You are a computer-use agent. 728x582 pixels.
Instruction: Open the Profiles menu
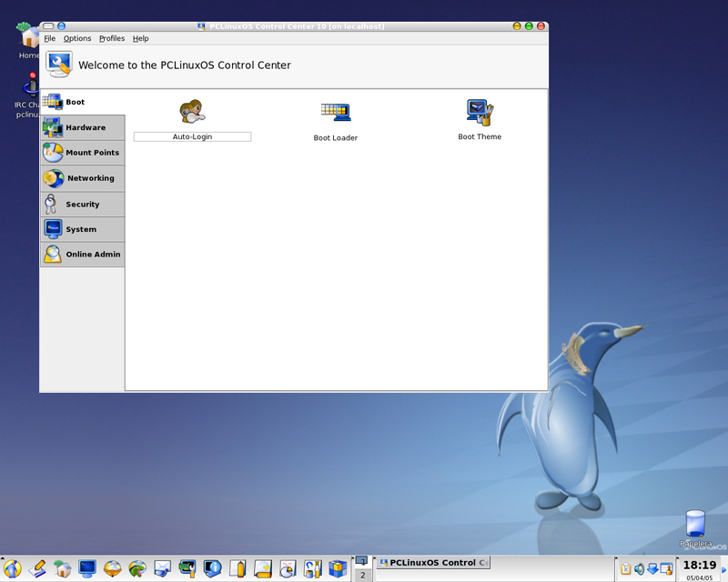pos(112,38)
